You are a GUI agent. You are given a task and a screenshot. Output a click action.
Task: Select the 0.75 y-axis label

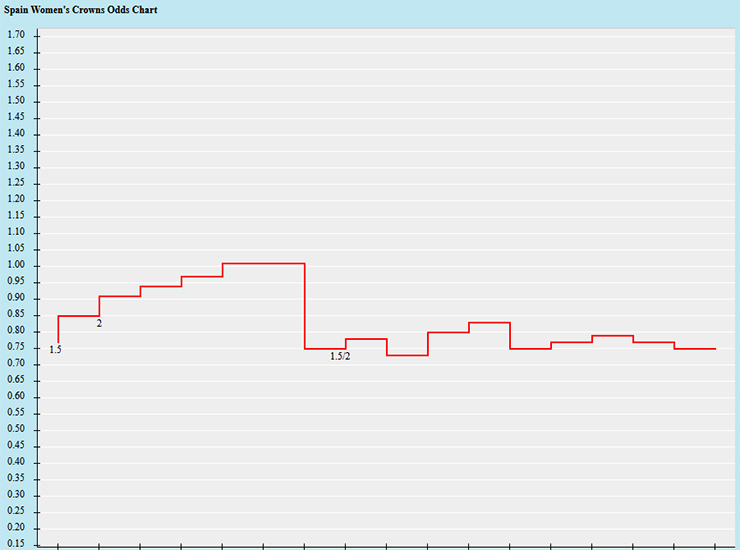[x=16, y=347]
